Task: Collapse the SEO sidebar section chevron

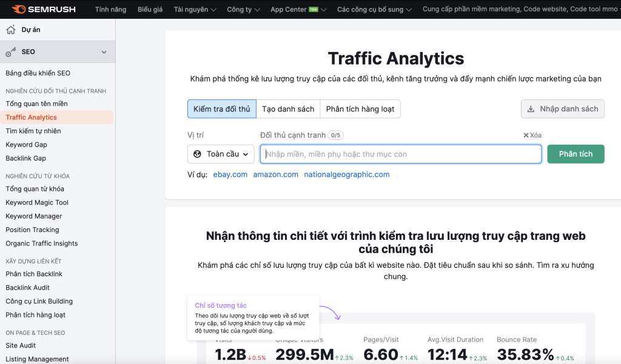Action: (104, 52)
